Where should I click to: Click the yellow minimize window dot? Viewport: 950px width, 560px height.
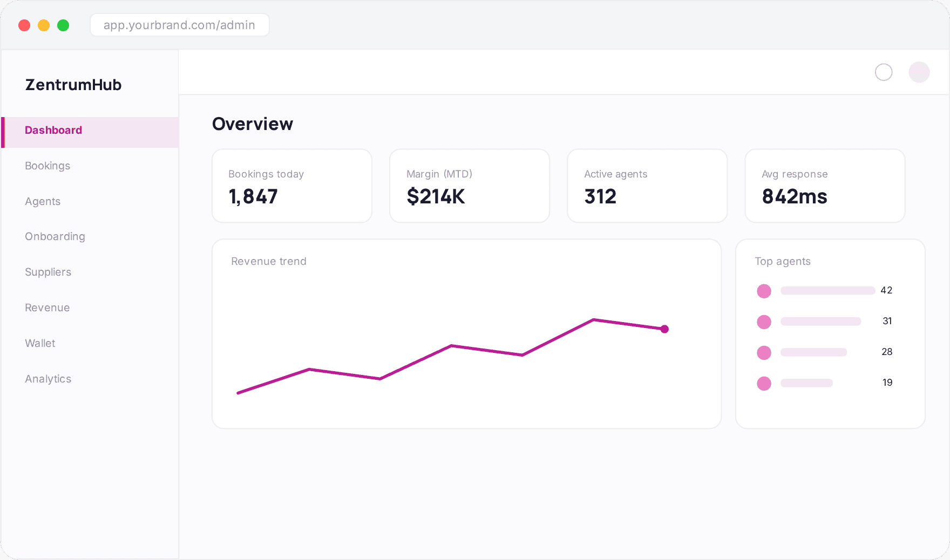pyautogui.click(x=44, y=25)
